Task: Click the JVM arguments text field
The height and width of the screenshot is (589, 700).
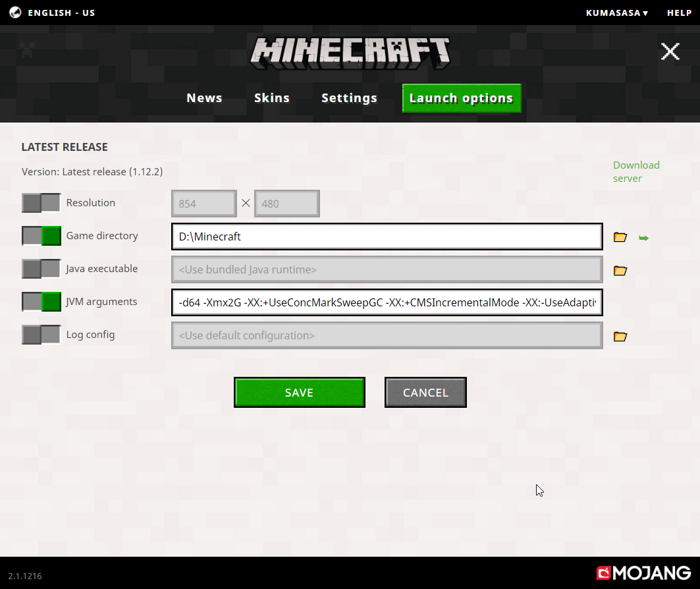Action: coord(387,302)
